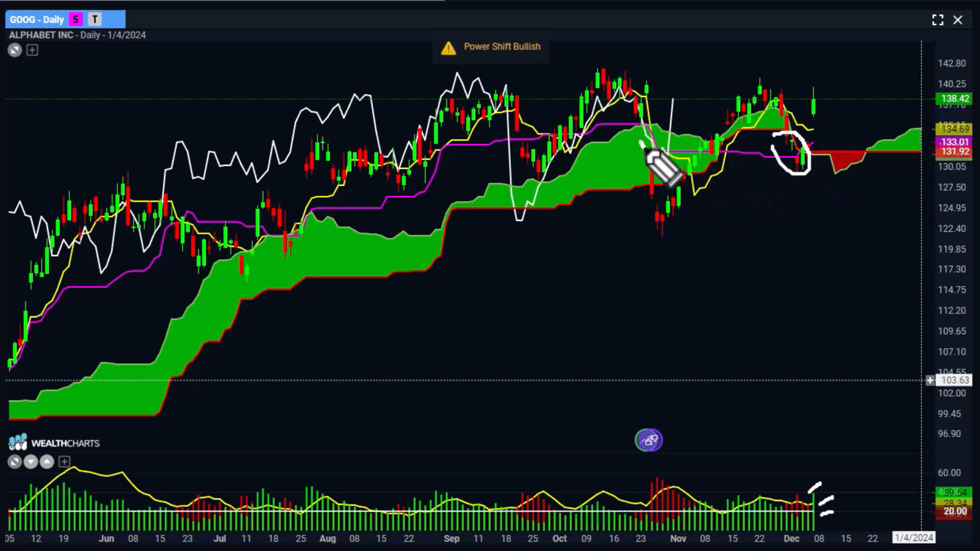This screenshot has width=980, height=551.
Task: Maximize the lower indicator pane
Action: pyautogui.click(x=15, y=462)
